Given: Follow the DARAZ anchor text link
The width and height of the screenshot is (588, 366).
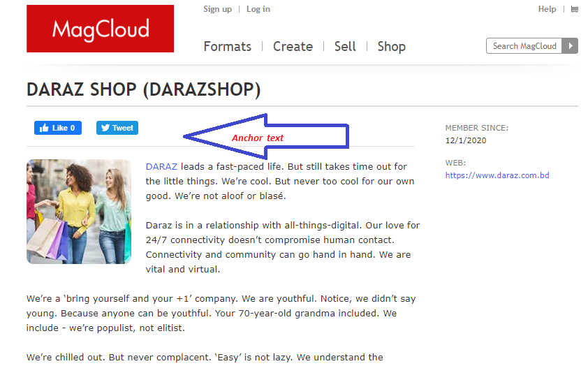Looking at the screenshot, I should click(161, 166).
